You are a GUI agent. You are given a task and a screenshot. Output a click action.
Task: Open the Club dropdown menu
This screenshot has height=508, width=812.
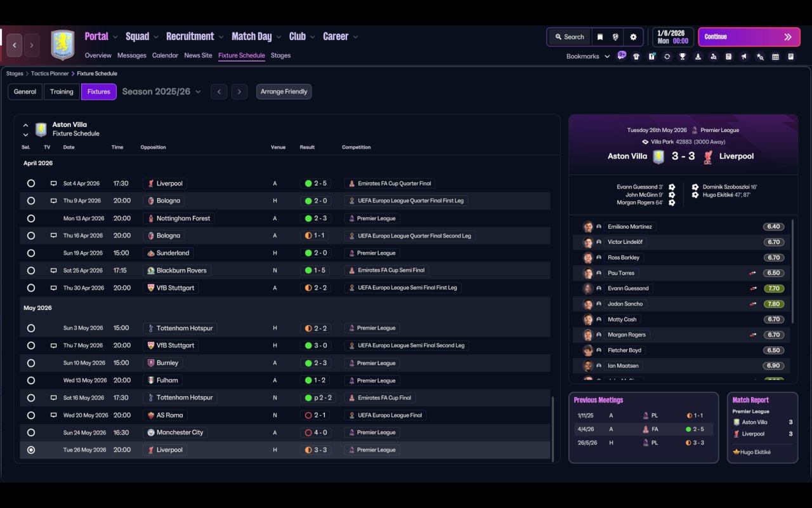(302, 37)
